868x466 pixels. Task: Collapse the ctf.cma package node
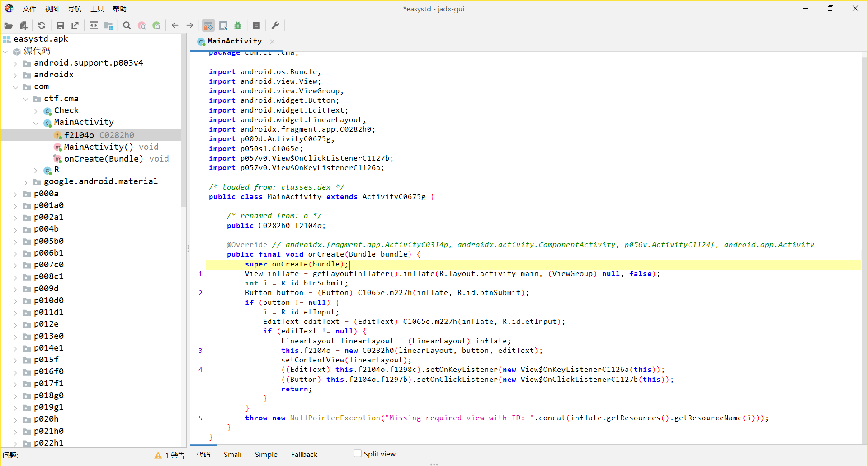coord(26,99)
